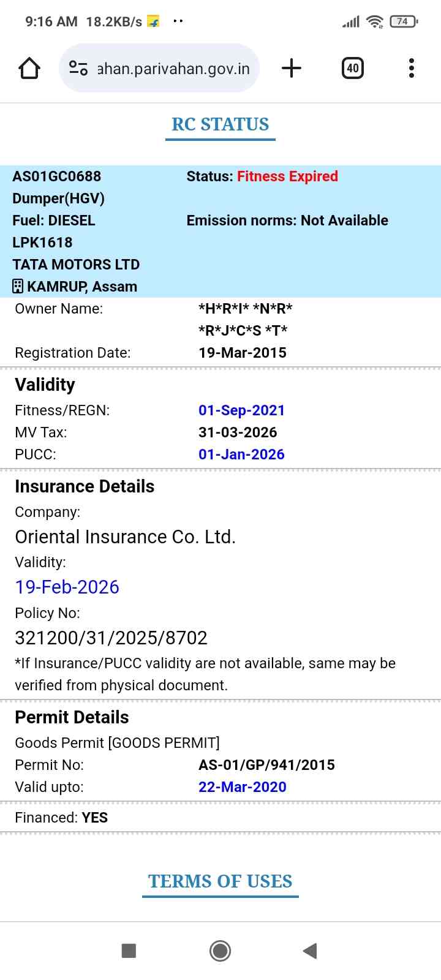Open the three-dot browser menu
The width and height of the screenshot is (441, 980).
(x=411, y=68)
